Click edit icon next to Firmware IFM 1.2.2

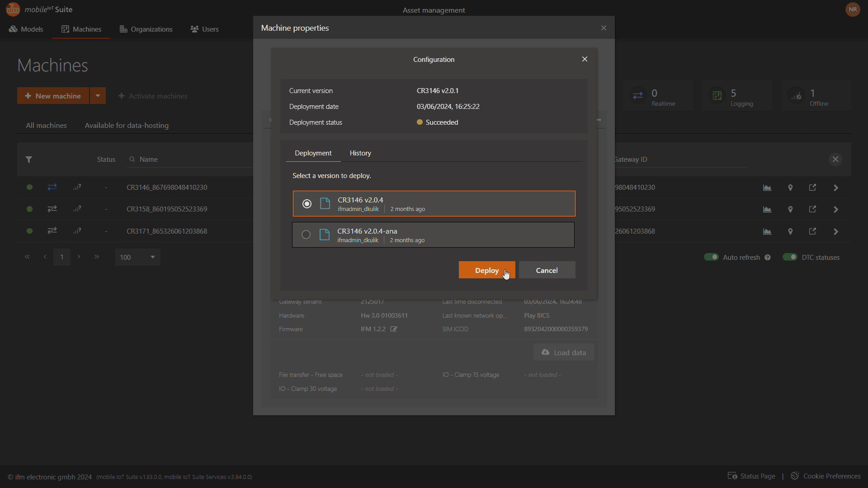tap(394, 329)
